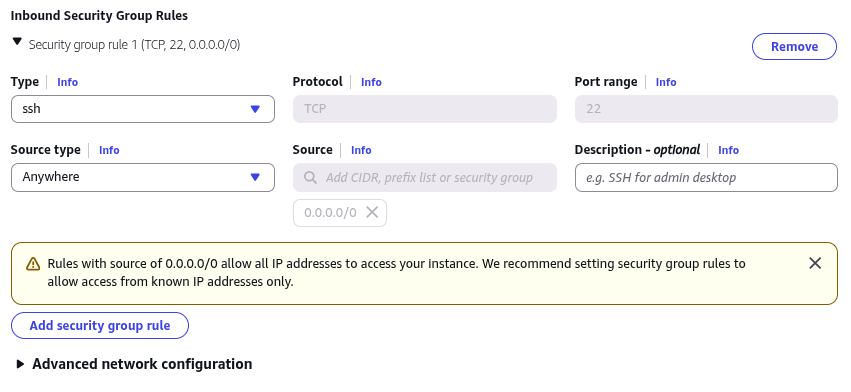This screenshot has width=851, height=392.
Task: Open the Type dropdown showing ssh
Action: (x=143, y=109)
